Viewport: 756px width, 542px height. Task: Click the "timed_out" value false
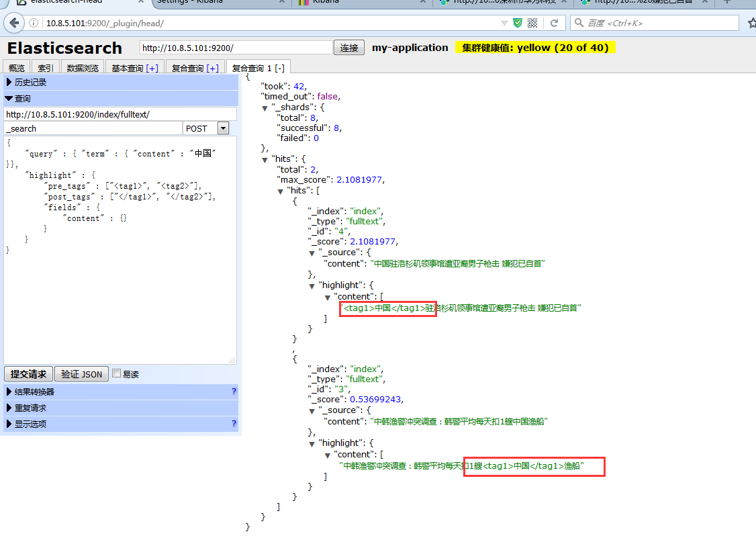(328, 97)
